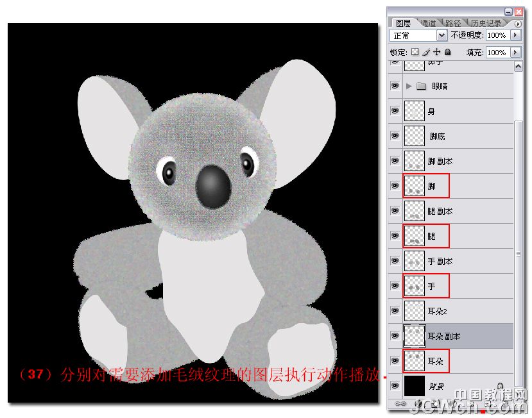Viewport: 532px width, 418px height.
Task: Hide the 身 layer via eye icon
Action: click(x=395, y=111)
